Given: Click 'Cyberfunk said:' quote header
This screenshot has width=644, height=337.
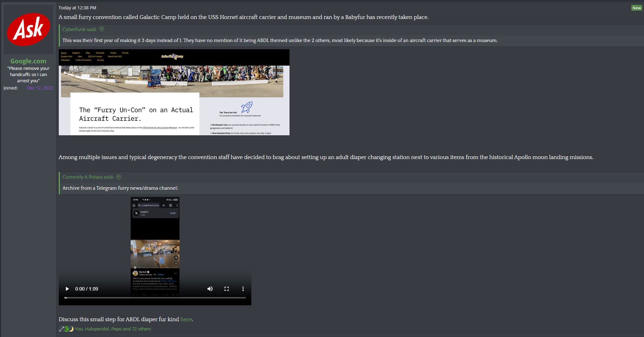Looking at the screenshot, I should coord(79,29).
